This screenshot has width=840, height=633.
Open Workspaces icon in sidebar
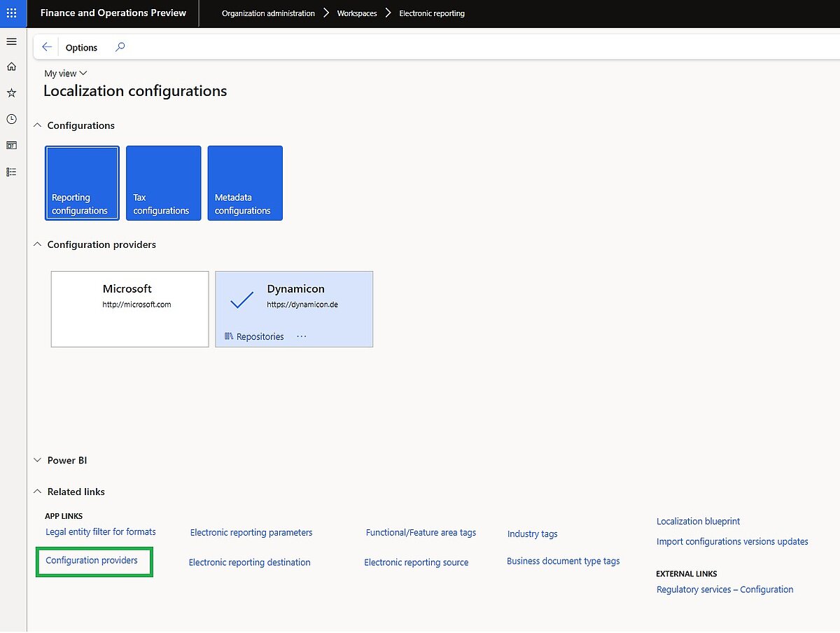(x=11, y=145)
